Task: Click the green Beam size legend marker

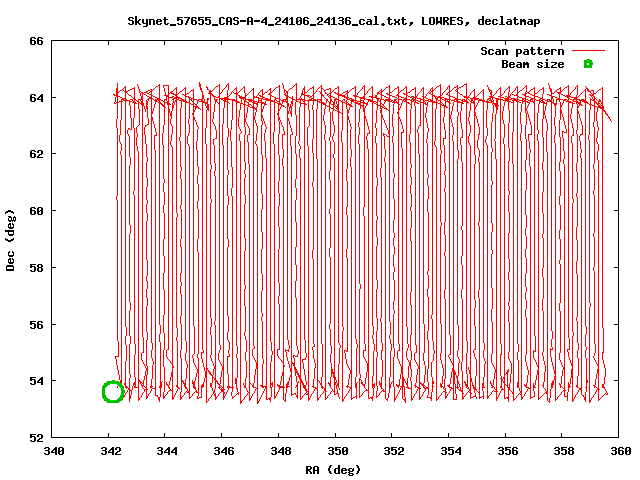Action: click(588, 64)
